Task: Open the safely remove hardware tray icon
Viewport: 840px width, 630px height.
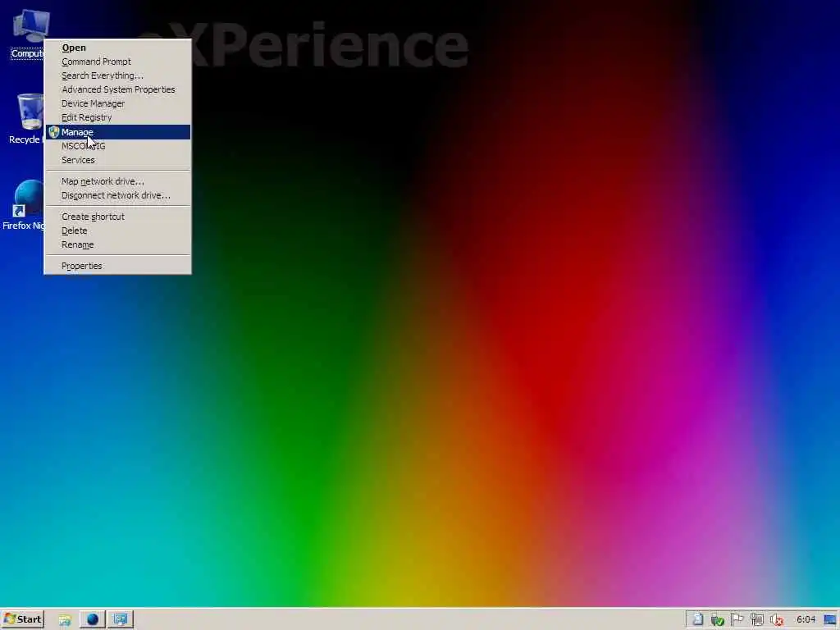Action: pos(717,620)
